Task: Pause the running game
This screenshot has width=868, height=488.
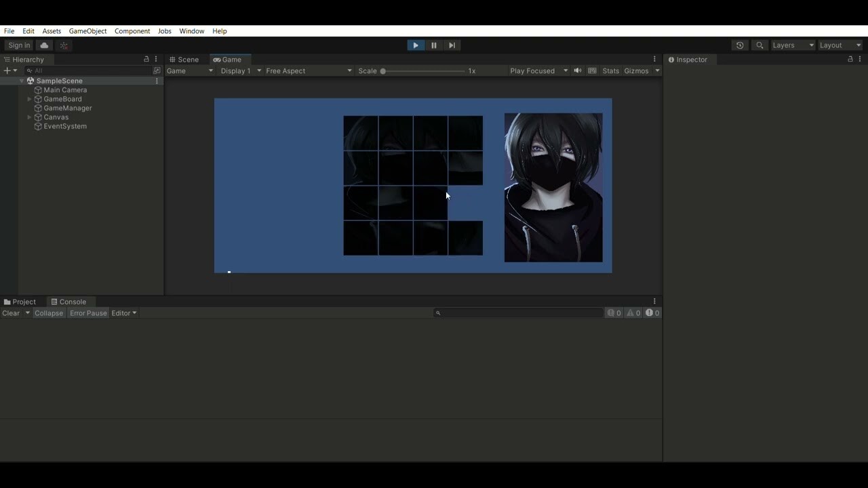Action: coord(433,45)
